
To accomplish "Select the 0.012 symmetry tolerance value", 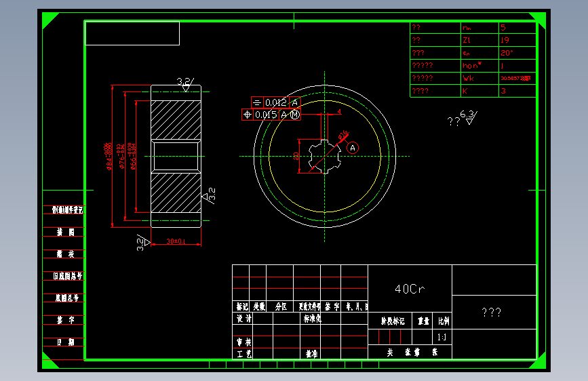I will 275,102.
